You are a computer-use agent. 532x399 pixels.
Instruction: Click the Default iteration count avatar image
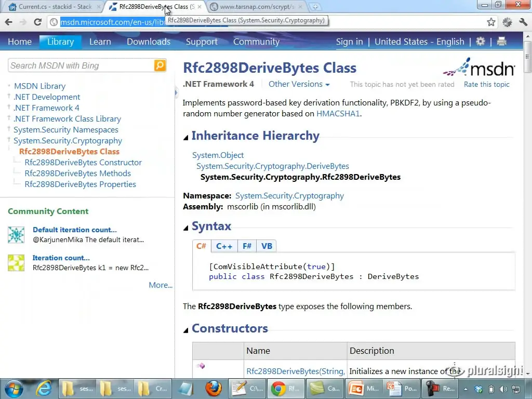click(16, 235)
